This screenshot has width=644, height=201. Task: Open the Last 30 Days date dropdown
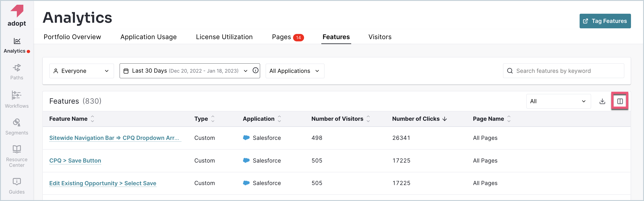click(x=190, y=71)
